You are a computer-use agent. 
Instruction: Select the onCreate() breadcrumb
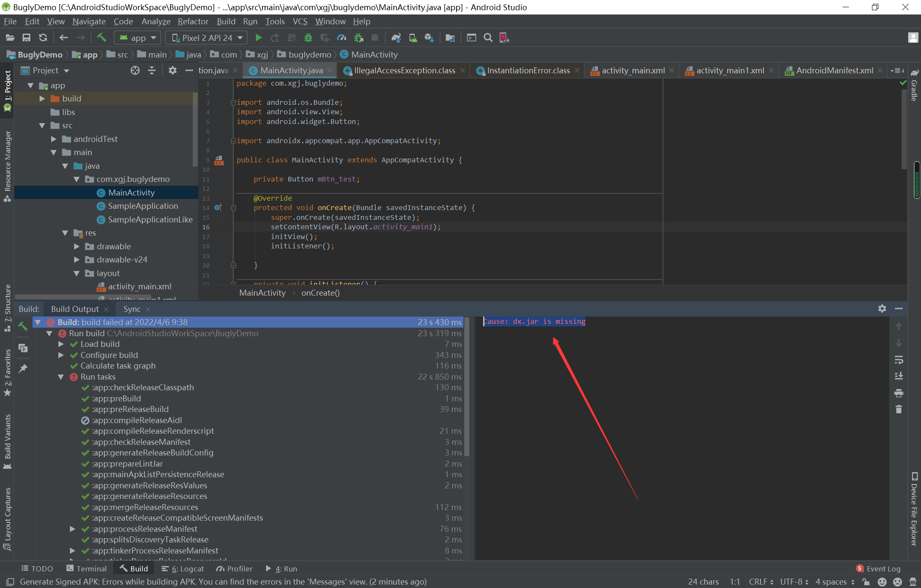tap(320, 293)
